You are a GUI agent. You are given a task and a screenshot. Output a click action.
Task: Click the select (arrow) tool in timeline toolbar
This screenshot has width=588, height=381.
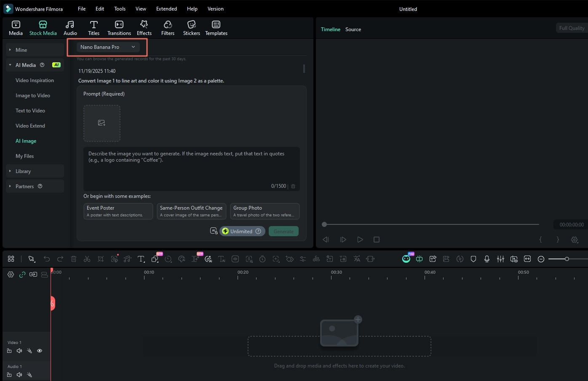click(31, 259)
